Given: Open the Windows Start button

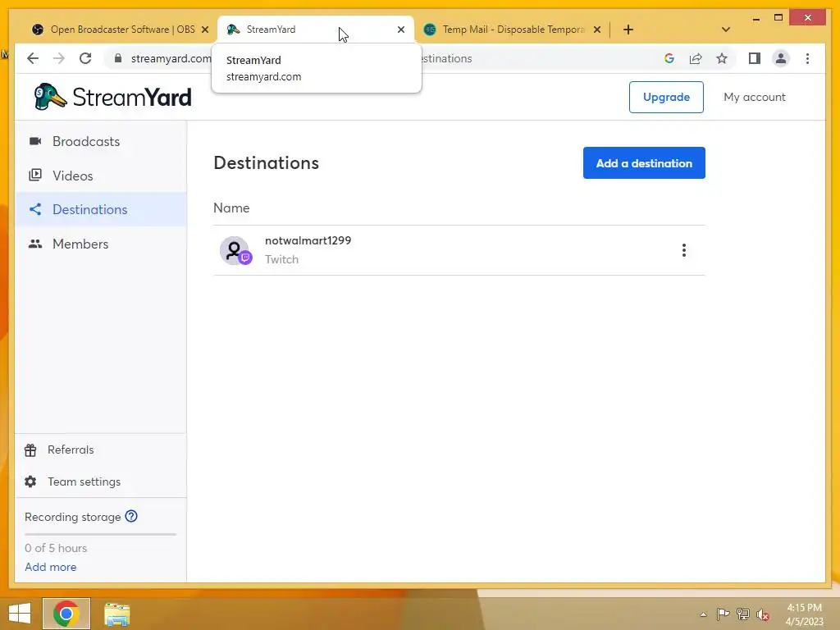Looking at the screenshot, I should pos(20,614).
